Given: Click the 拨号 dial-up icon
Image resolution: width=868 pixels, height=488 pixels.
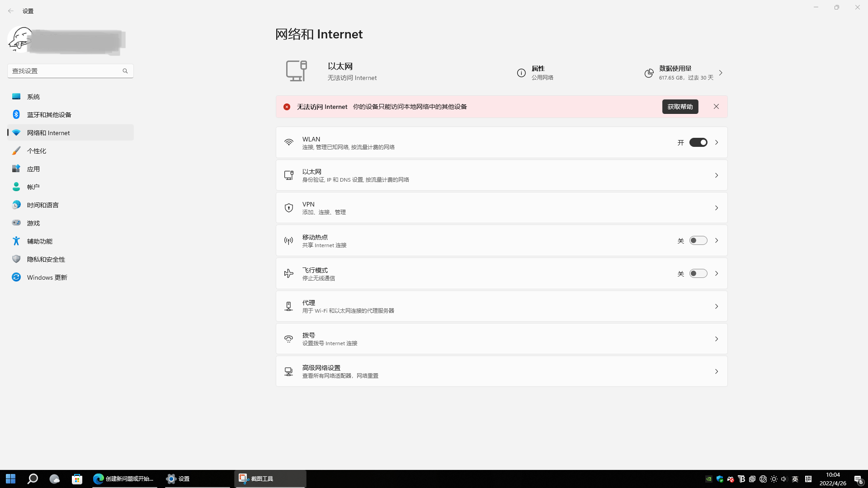Looking at the screenshot, I should click(289, 339).
